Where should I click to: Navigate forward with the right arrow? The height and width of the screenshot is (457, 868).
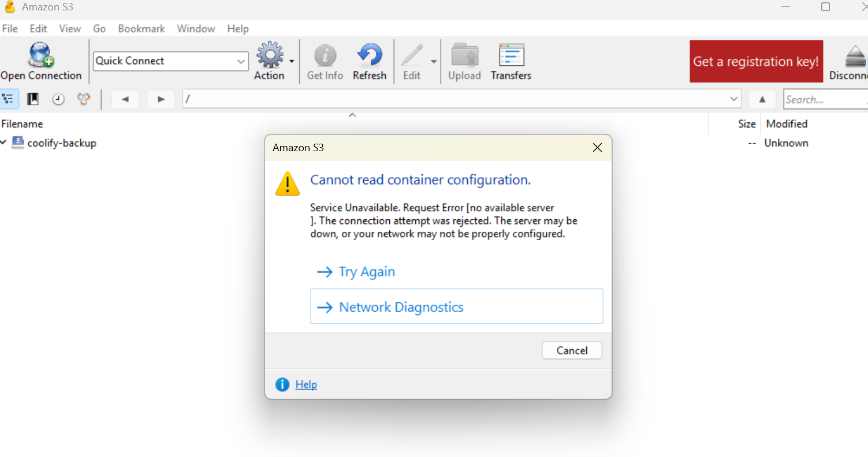click(x=161, y=99)
